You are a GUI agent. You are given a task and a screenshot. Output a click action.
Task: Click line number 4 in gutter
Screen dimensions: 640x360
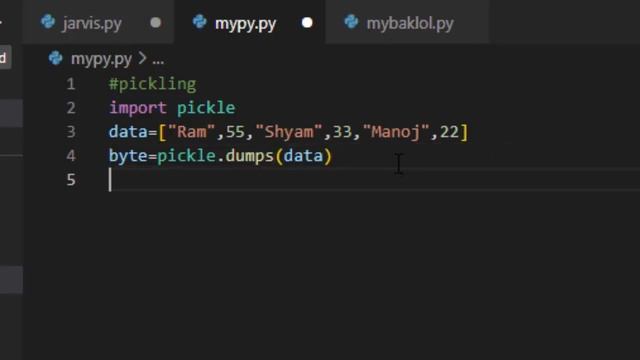[x=71, y=156]
